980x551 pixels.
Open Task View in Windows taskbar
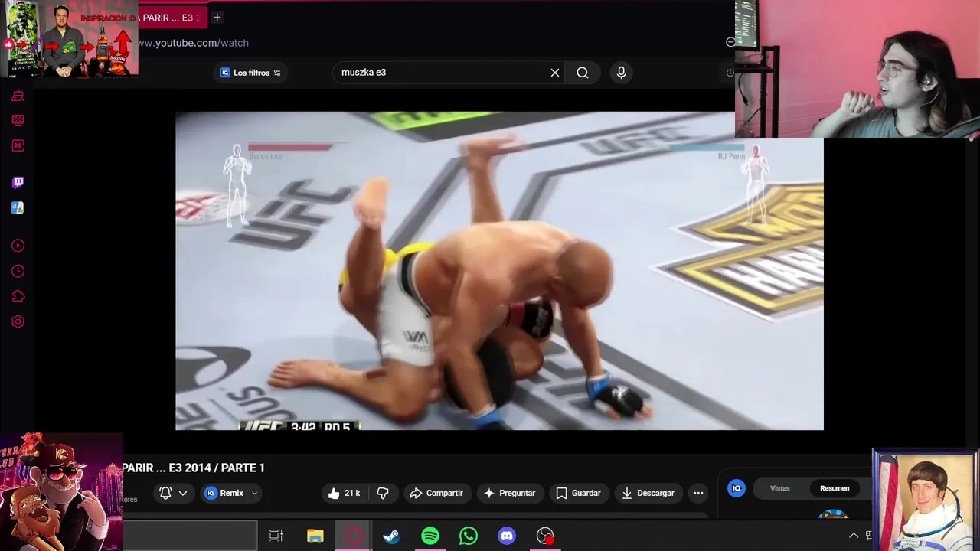point(276,536)
